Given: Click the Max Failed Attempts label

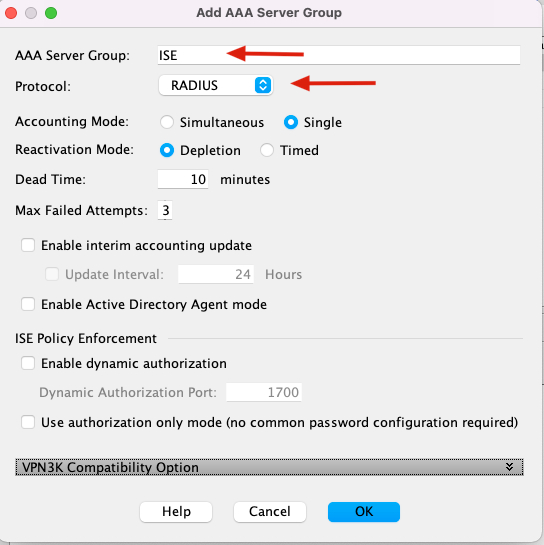Looking at the screenshot, I should [x=81, y=210].
